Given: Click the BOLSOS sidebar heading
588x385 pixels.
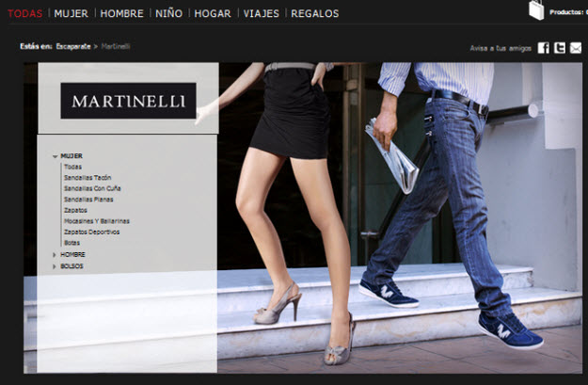Looking at the screenshot, I should point(72,266).
